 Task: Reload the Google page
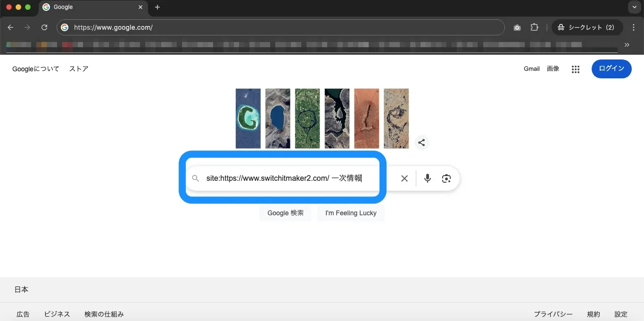coord(44,27)
